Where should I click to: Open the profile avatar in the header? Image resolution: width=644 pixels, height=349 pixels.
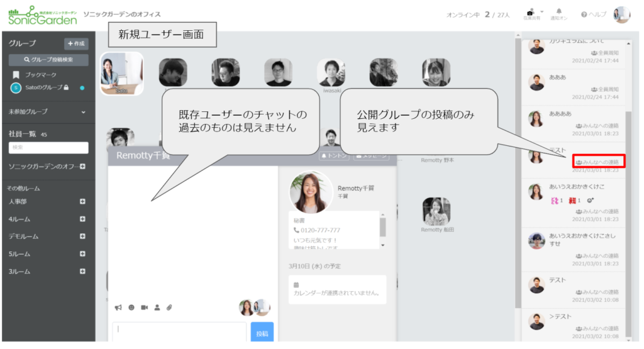pos(622,15)
